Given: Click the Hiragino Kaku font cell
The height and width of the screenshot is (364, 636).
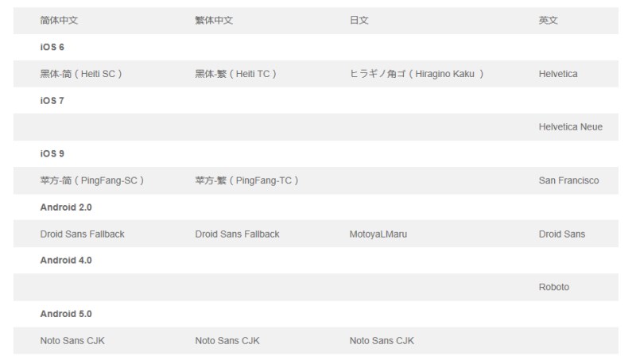Looking at the screenshot, I should [417, 74].
